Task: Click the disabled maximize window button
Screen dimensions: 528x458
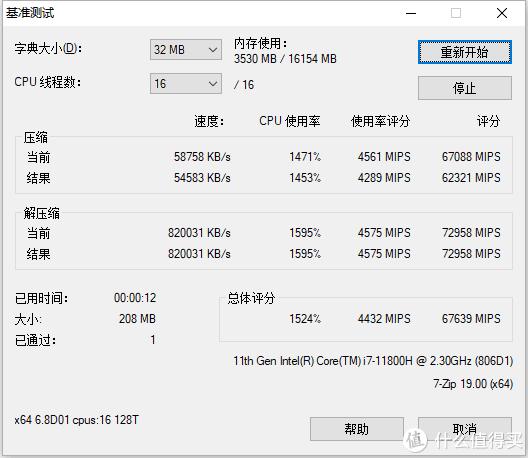Action: click(456, 13)
